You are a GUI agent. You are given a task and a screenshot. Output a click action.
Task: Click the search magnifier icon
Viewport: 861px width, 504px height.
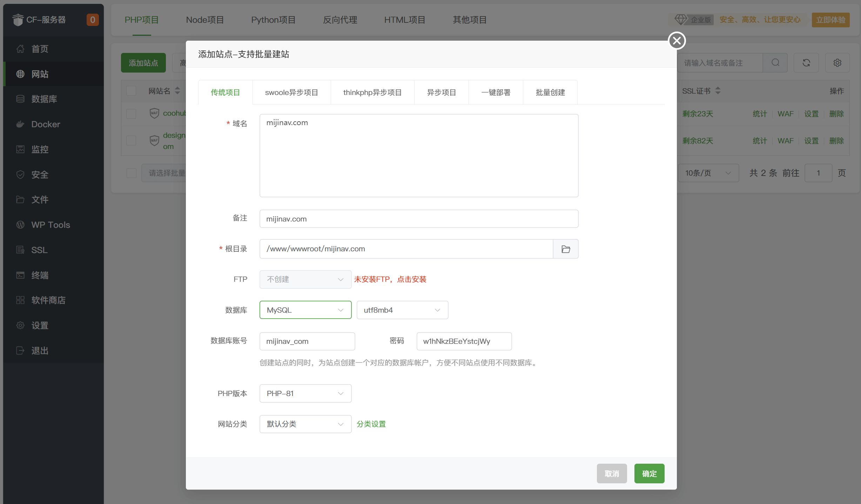tap(775, 63)
